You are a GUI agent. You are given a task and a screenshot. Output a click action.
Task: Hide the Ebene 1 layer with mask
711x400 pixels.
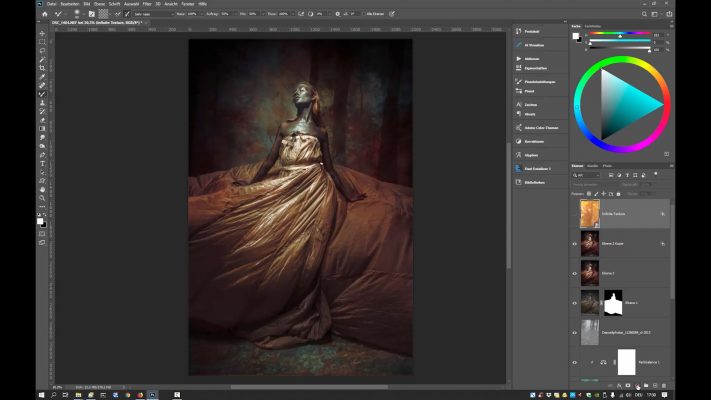(x=575, y=301)
